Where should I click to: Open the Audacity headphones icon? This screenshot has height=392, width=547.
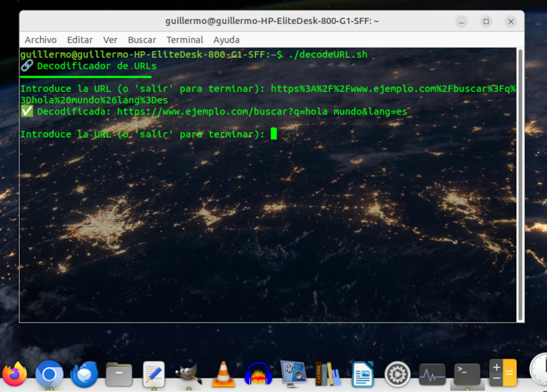point(258,374)
